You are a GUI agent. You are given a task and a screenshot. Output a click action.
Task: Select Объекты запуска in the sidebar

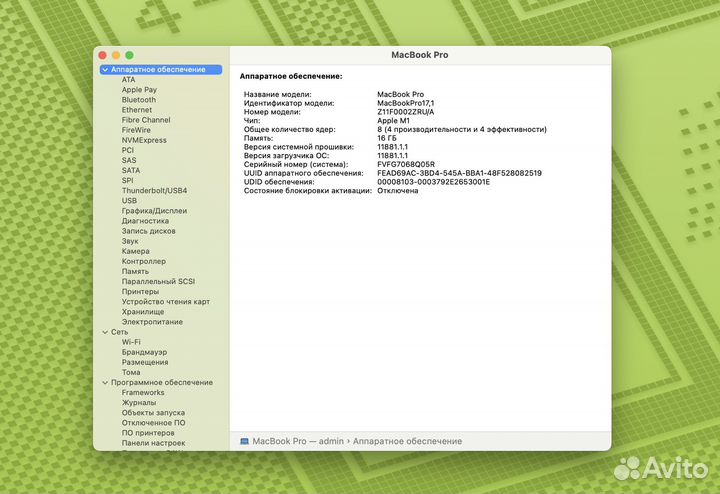[153, 413]
